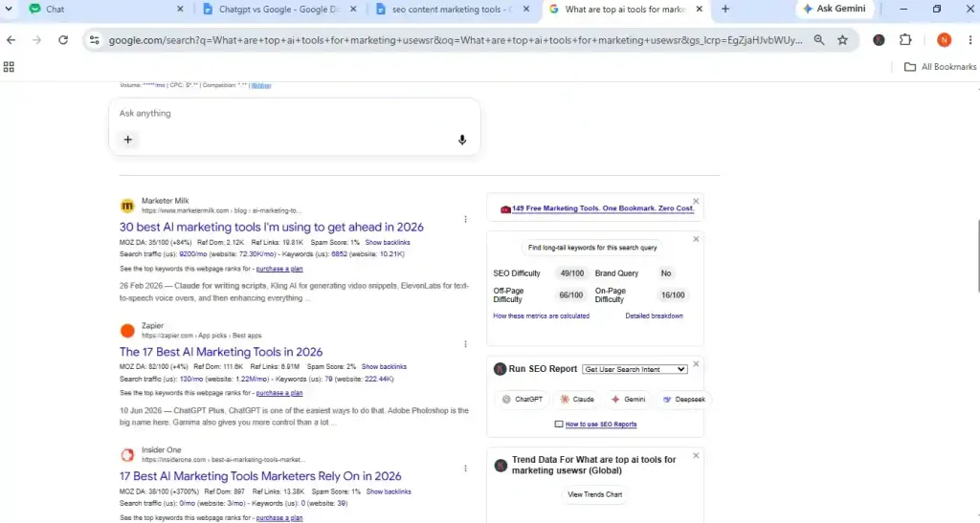Run SEO report with ChatGPT
The width and height of the screenshot is (980, 523).
point(523,400)
